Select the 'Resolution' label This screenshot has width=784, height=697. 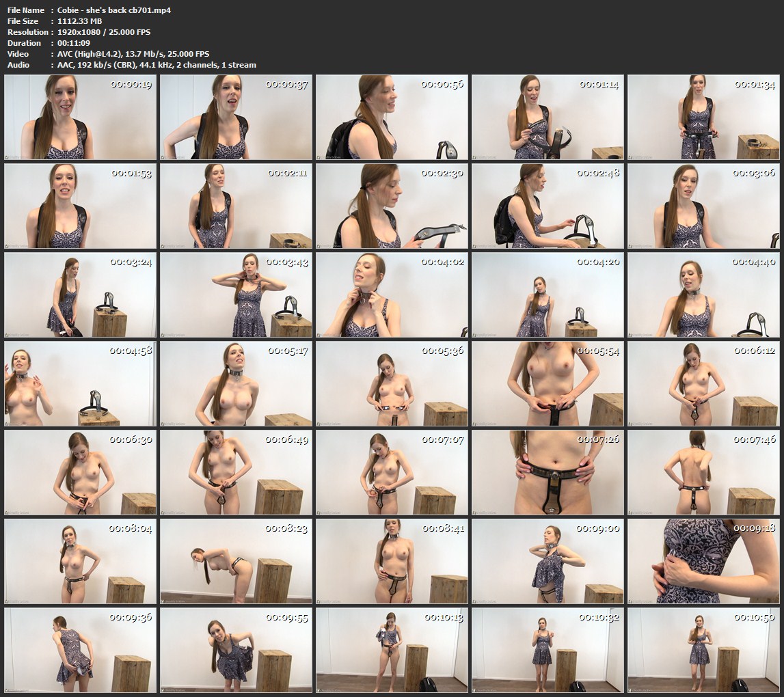pyautogui.click(x=27, y=32)
